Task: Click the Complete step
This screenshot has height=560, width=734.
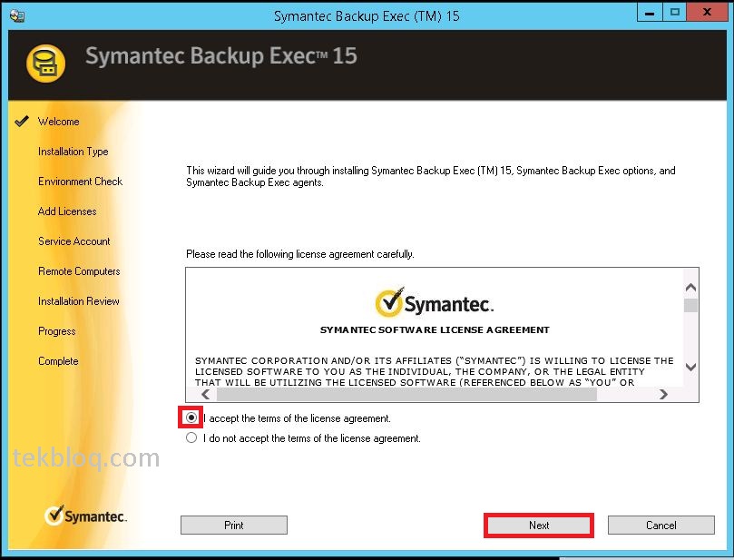Action: (x=58, y=361)
